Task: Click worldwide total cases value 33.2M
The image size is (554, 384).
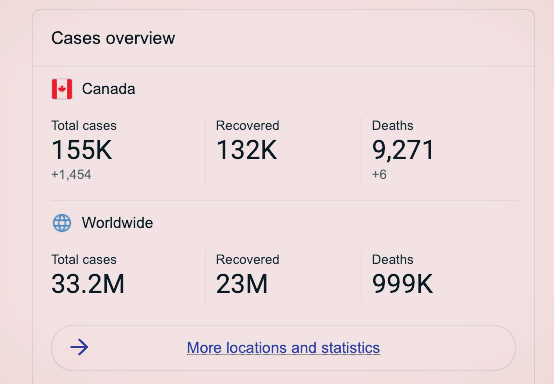Action: [x=88, y=284]
